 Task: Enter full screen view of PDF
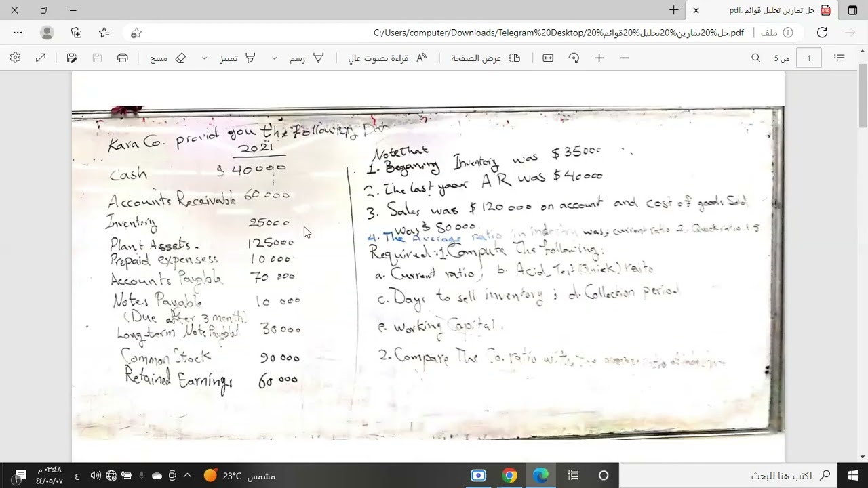pyautogui.click(x=41, y=58)
